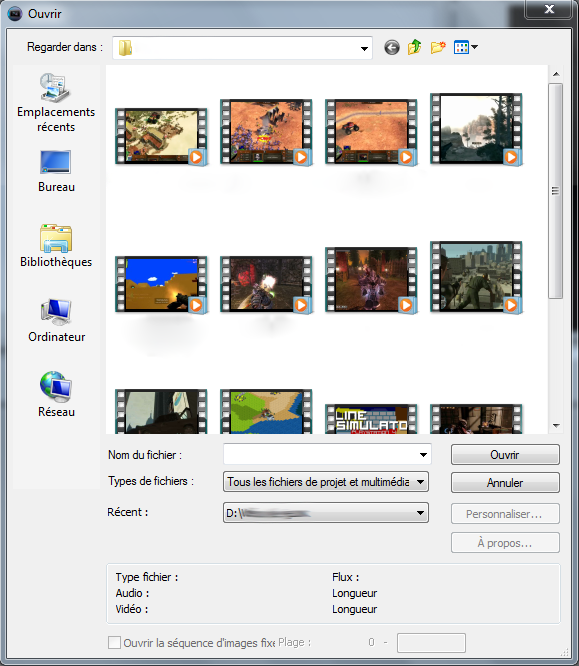Select the armored creature in forest video

pyautogui.click(x=371, y=280)
